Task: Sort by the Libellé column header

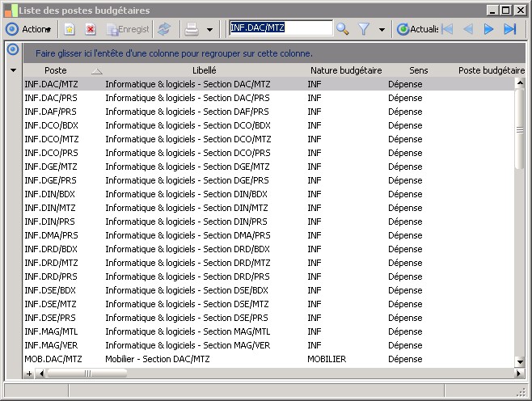Action: coord(205,70)
